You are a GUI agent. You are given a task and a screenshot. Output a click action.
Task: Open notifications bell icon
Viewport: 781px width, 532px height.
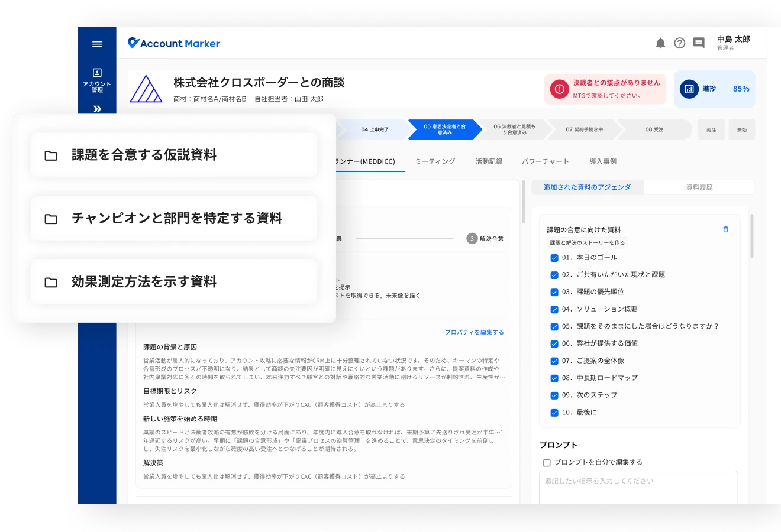point(660,43)
